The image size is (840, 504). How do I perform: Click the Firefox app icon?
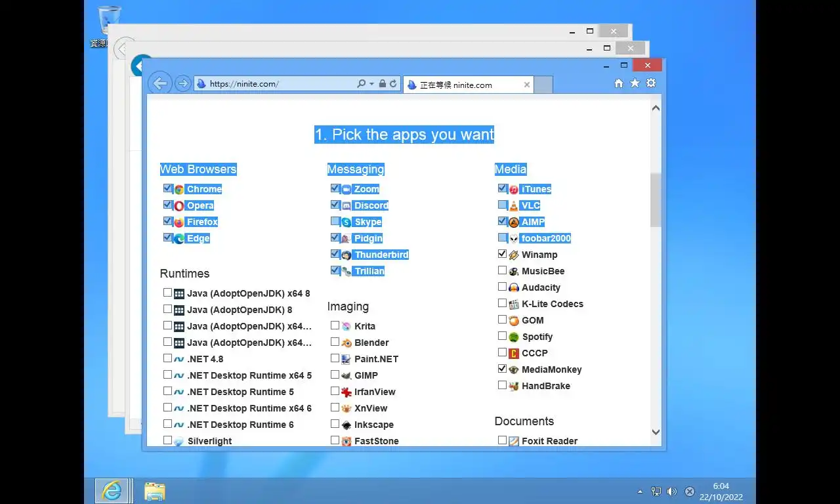click(x=179, y=222)
